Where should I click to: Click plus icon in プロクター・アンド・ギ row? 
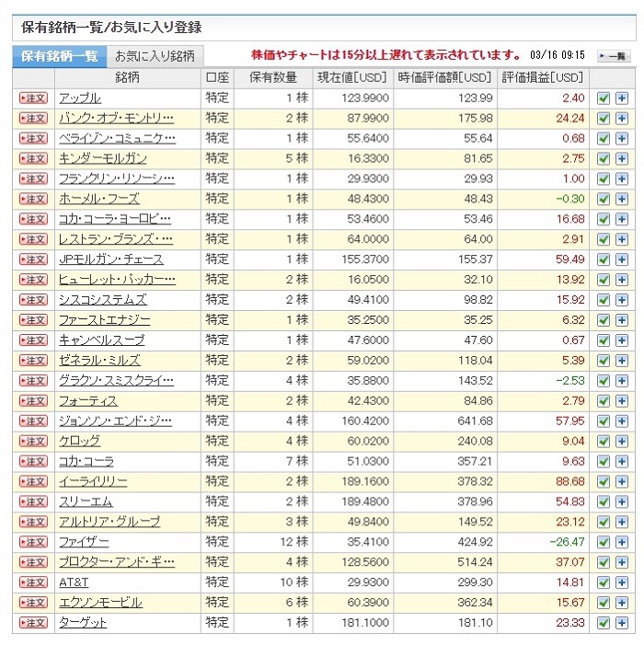(x=622, y=562)
